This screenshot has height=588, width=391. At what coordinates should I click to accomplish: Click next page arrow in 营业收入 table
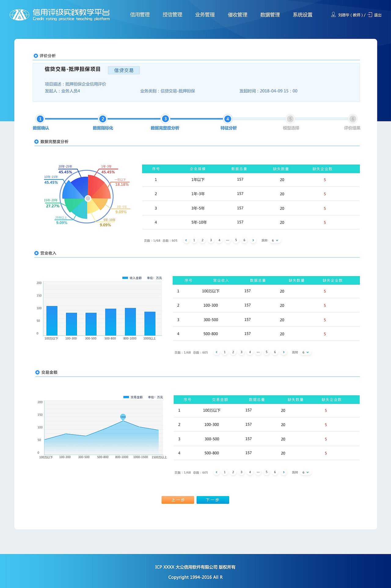(x=283, y=352)
